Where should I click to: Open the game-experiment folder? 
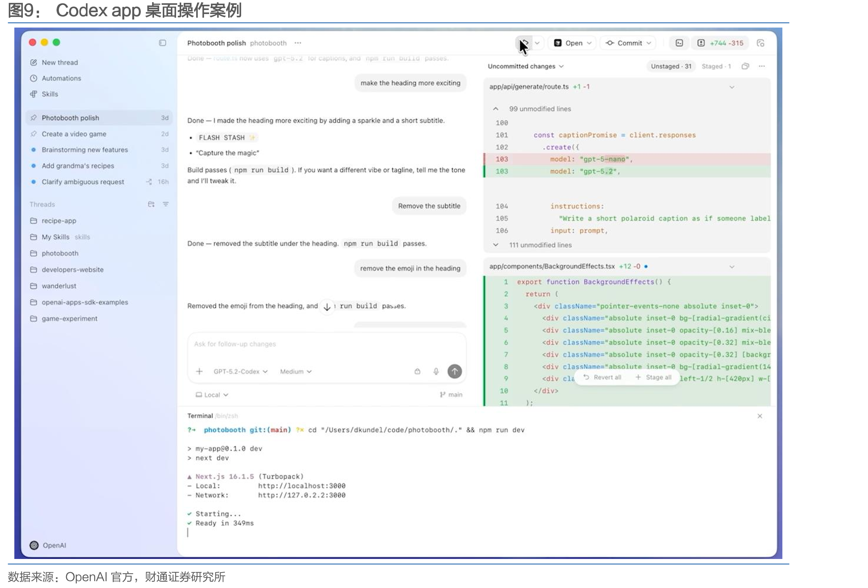coord(64,318)
